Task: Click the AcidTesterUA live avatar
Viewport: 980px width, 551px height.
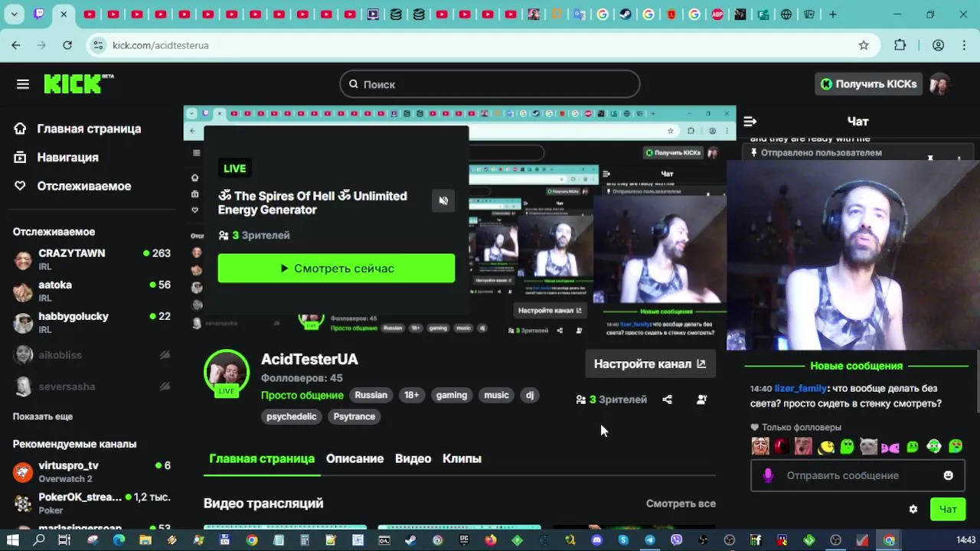Action: 227,373
